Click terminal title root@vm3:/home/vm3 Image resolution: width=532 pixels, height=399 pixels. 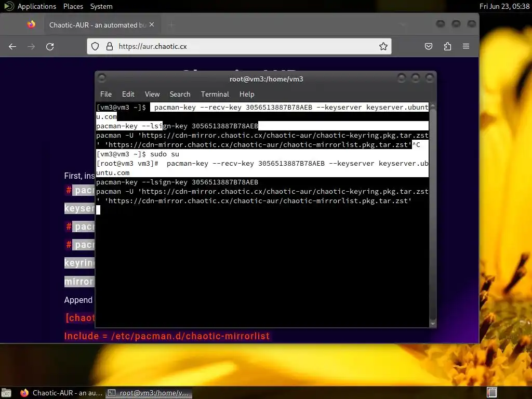pos(267,79)
